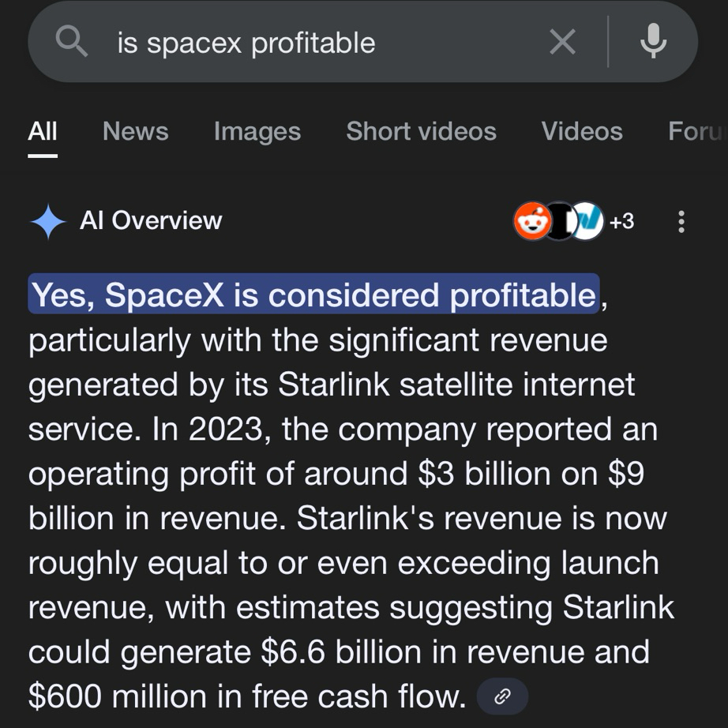The width and height of the screenshot is (728, 728).
Task: Clear the search query with the X
Action: point(562,42)
